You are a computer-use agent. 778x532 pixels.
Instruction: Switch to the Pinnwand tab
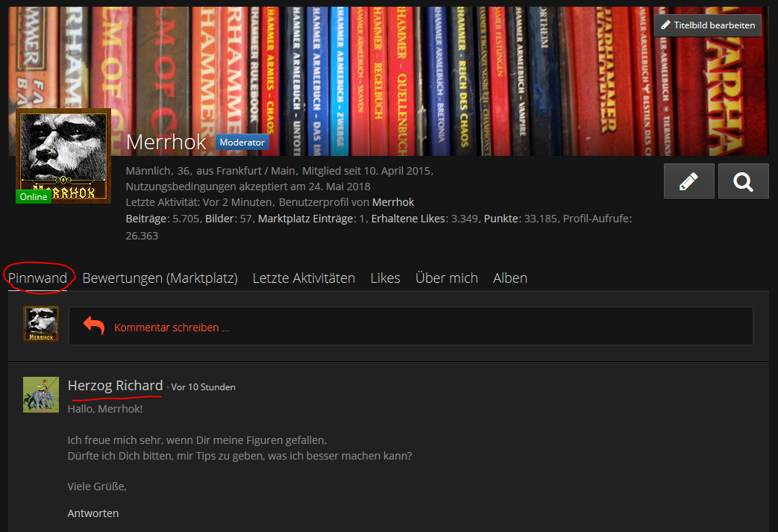click(x=37, y=278)
